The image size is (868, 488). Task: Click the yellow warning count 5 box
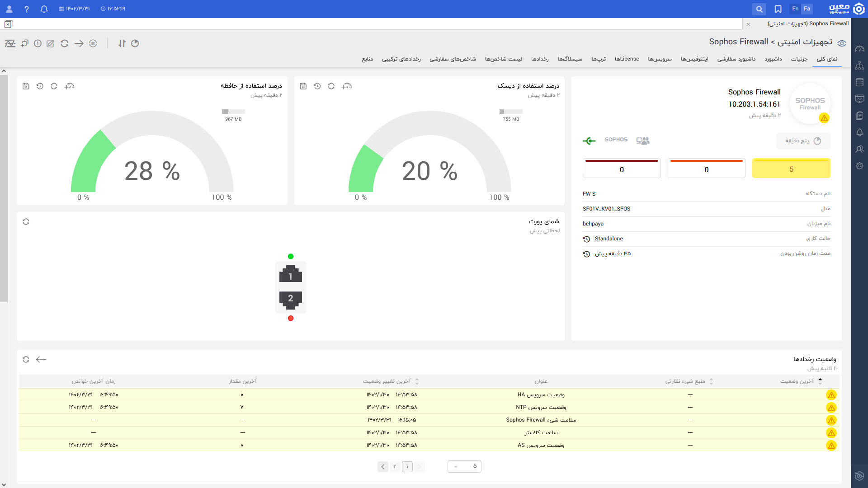click(791, 169)
